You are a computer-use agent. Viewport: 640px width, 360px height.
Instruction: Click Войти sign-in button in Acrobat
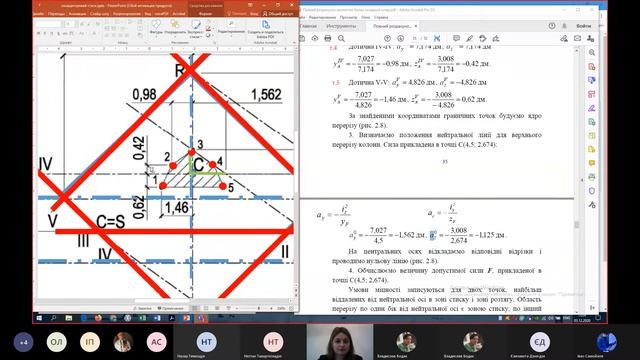click(584, 26)
